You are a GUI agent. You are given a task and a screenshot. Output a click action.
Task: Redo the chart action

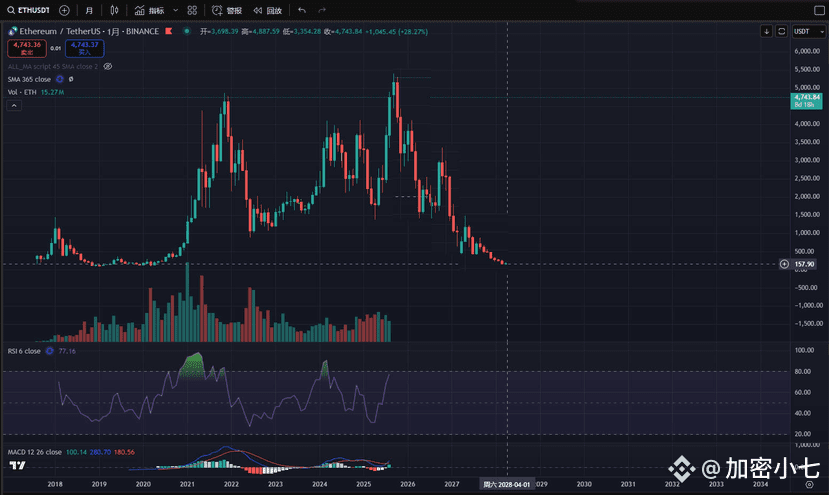click(322, 10)
